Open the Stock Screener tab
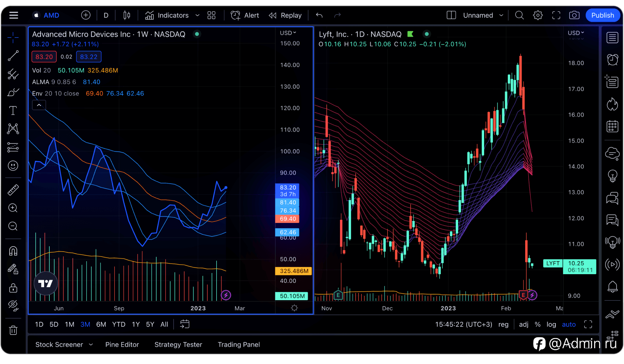 tap(59, 345)
